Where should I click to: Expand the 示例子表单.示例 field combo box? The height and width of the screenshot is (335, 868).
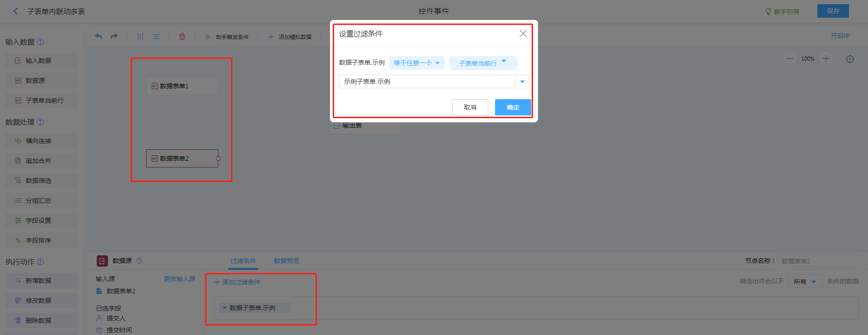(522, 81)
